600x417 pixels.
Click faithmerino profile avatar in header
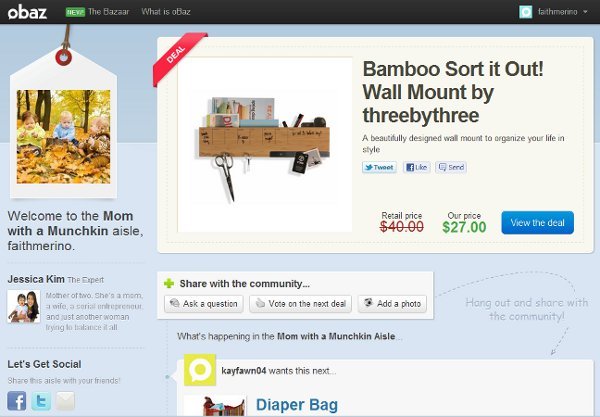tap(525, 12)
